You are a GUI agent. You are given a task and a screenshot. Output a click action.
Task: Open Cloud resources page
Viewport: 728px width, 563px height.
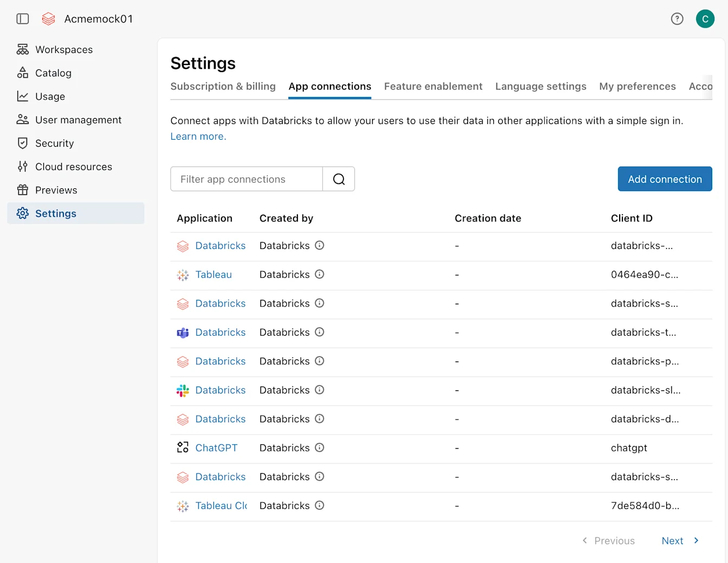[76, 166]
